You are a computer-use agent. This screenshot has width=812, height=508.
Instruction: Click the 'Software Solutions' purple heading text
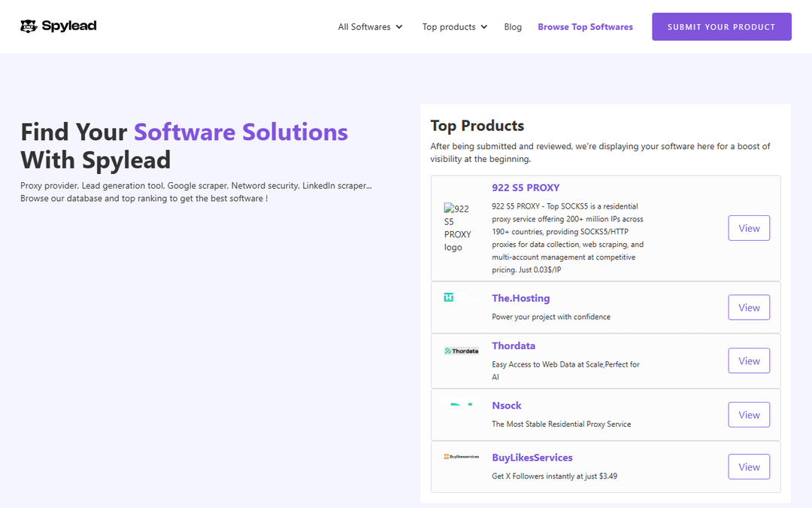click(x=241, y=132)
